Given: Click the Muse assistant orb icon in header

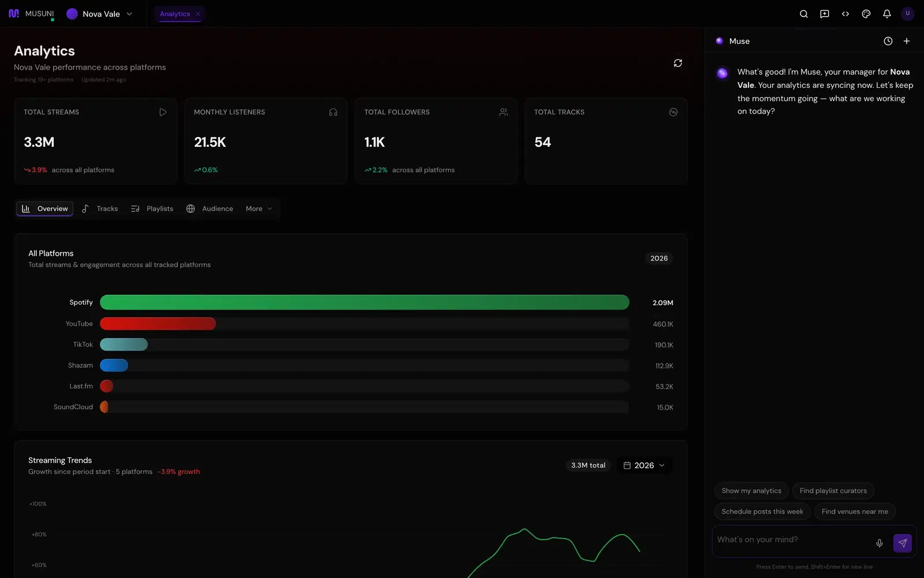Looking at the screenshot, I should pos(719,41).
